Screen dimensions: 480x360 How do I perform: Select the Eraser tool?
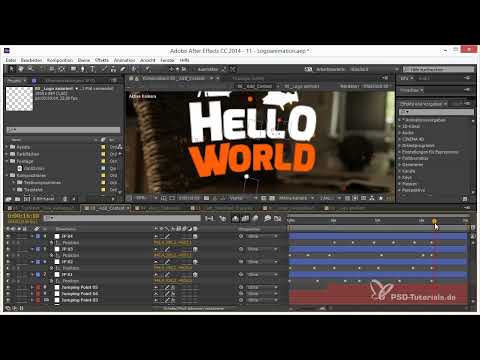point(123,69)
